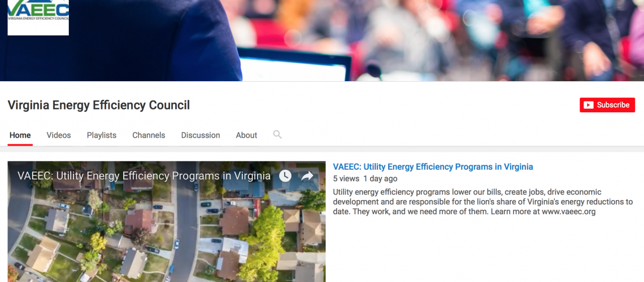
Task: Go to the Playlists tab
Action: (x=102, y=135)
